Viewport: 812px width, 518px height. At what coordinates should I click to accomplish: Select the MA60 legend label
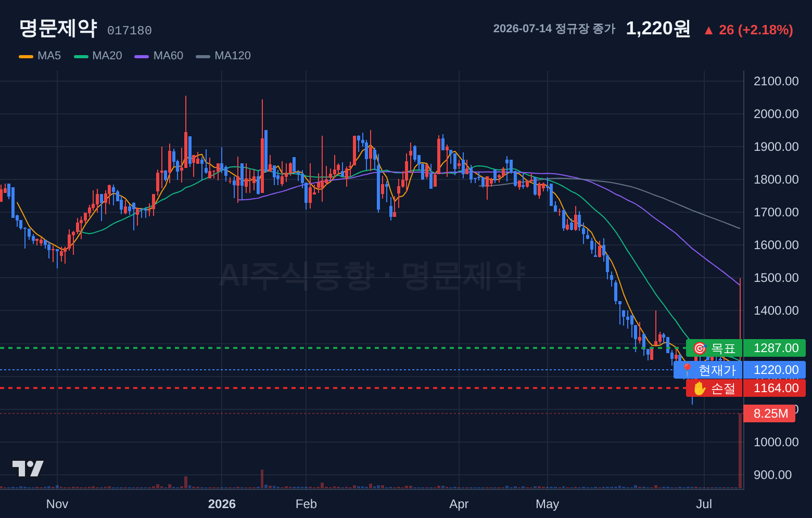(x=168, y=56)
